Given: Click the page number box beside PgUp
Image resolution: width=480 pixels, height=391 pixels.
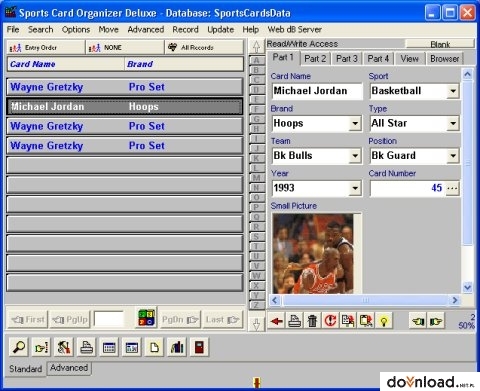Looking at the screenshot, I should pyautogui.click(x=109, y=319).
